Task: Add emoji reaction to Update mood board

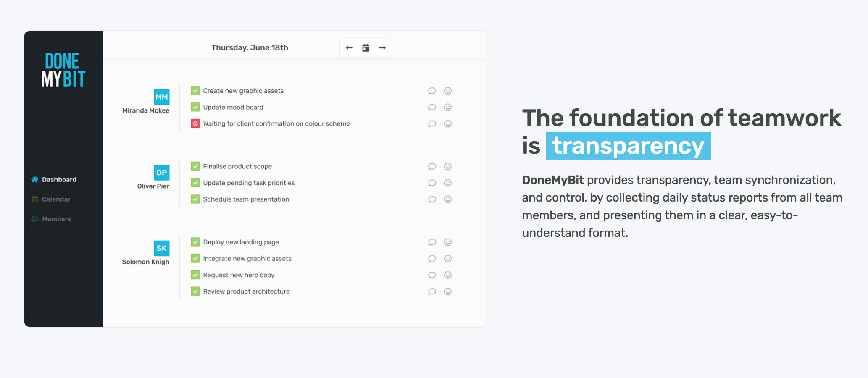Action: click(x=448, y=107)
